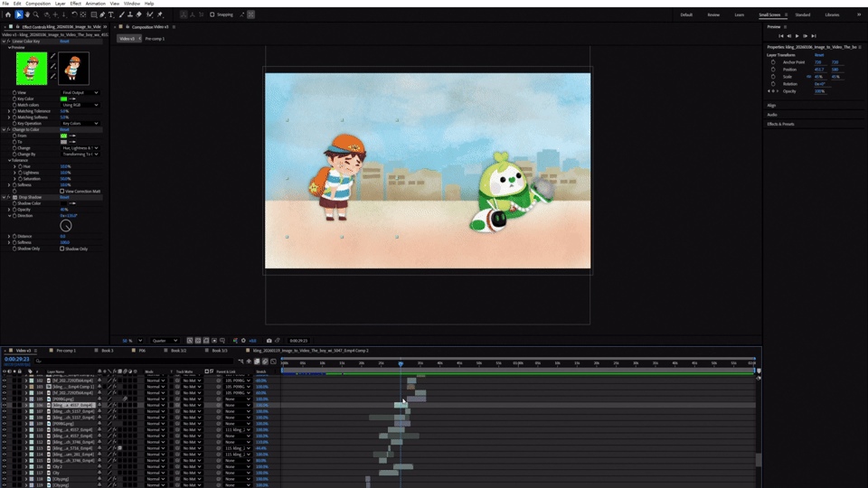The width and height of the screenshot is (868, 488).
Task: Select the Puppet Pin tool
Action: 160,15
